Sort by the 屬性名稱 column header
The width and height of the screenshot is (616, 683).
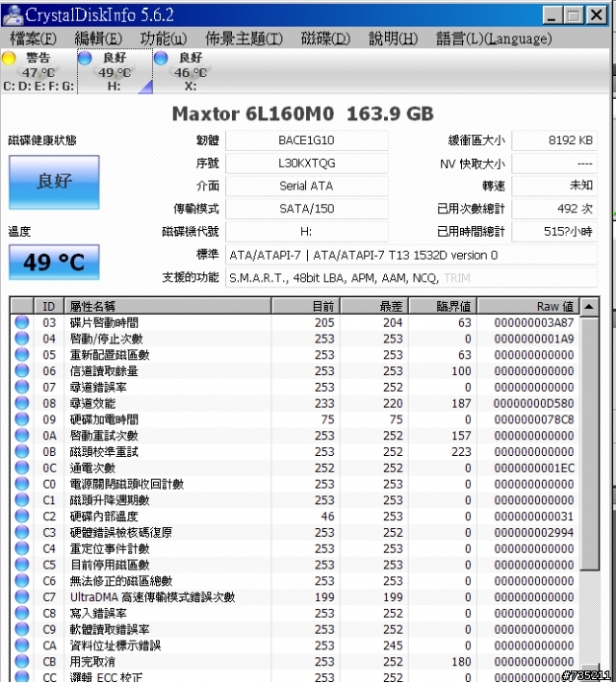click(x=167, y=306)
